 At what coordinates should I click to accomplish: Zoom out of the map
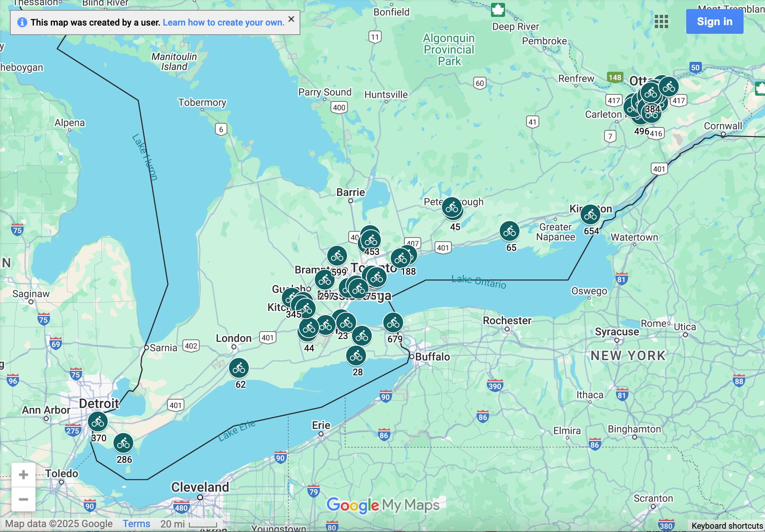(24, 499)
